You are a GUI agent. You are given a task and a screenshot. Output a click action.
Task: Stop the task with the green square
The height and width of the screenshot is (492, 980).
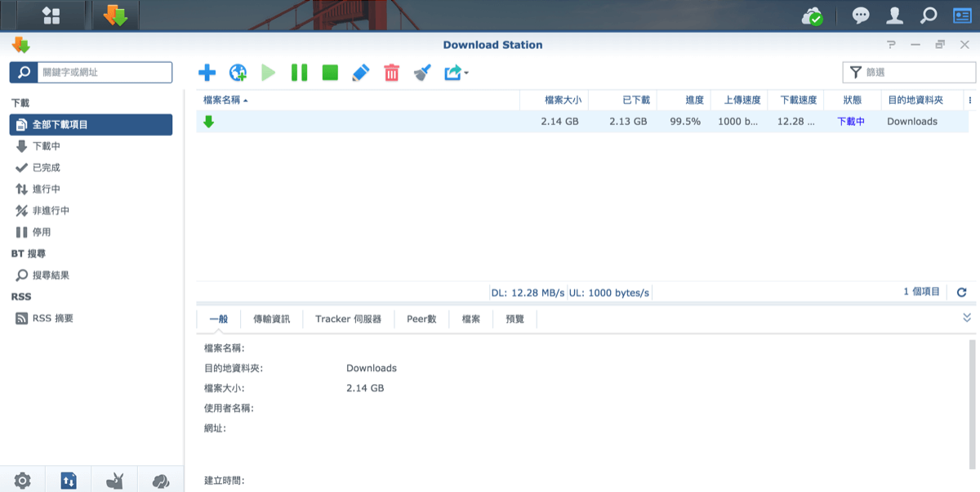(x=330, y=73)
